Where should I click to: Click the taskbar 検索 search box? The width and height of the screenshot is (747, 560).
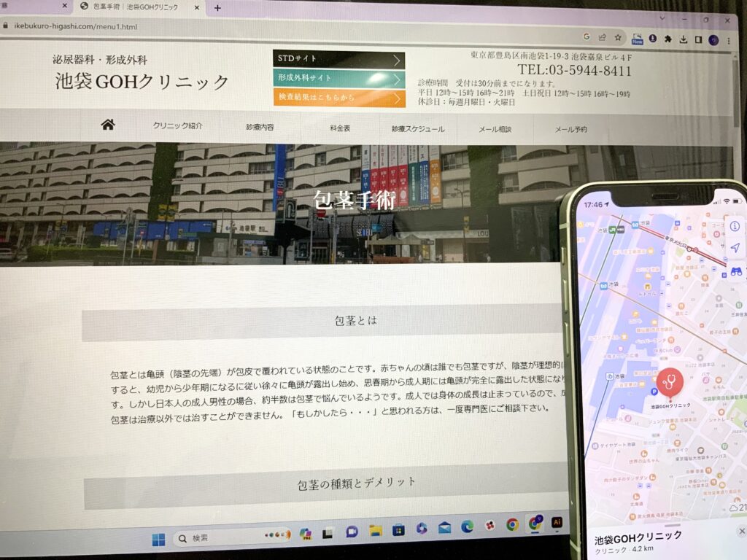(231, 537)
